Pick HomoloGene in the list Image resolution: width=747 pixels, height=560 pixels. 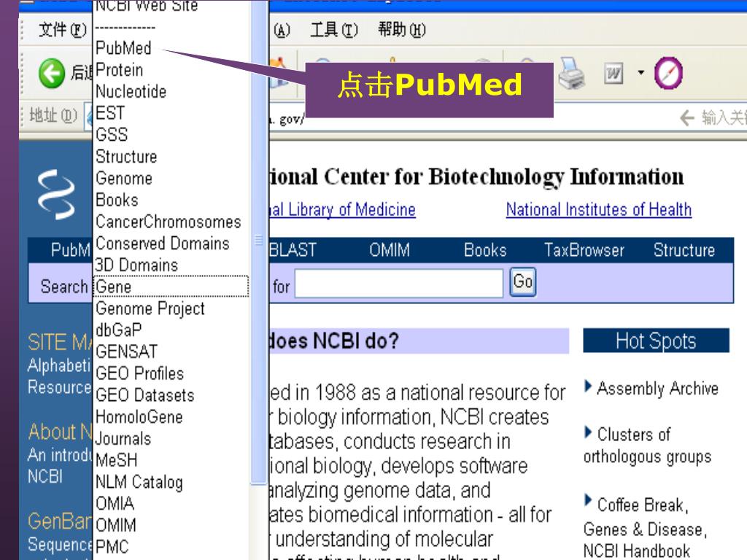coord(139,416)
